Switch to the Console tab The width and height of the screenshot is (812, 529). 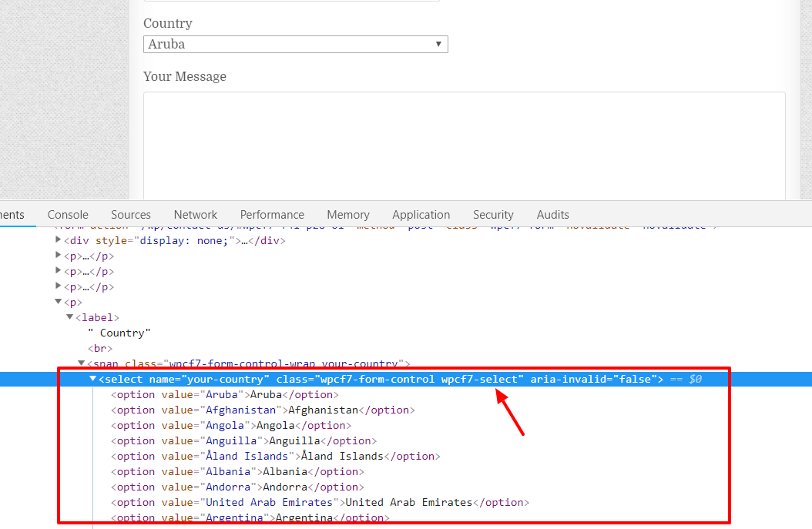click(68, 215)
